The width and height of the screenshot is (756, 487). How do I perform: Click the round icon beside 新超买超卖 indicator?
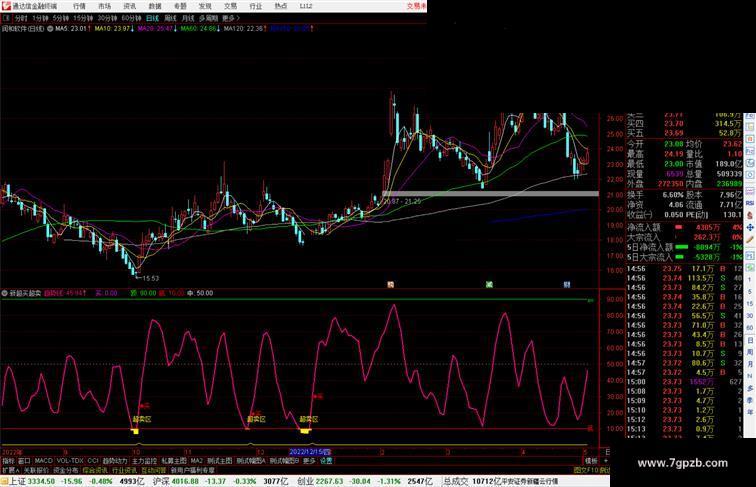pyautogui.click(x=4, y=293)
